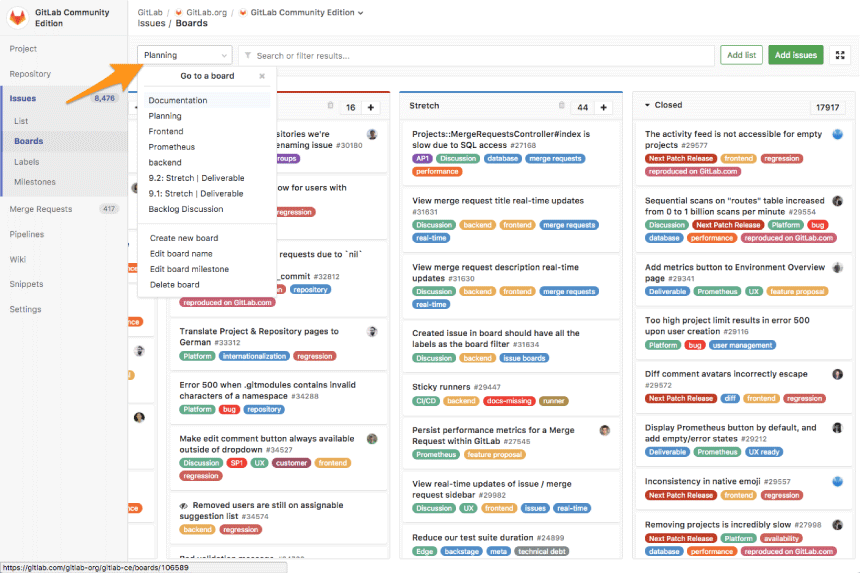Click the Issues breadcrumb link
The image size is (860, 573).
click(x=151, y=23)
